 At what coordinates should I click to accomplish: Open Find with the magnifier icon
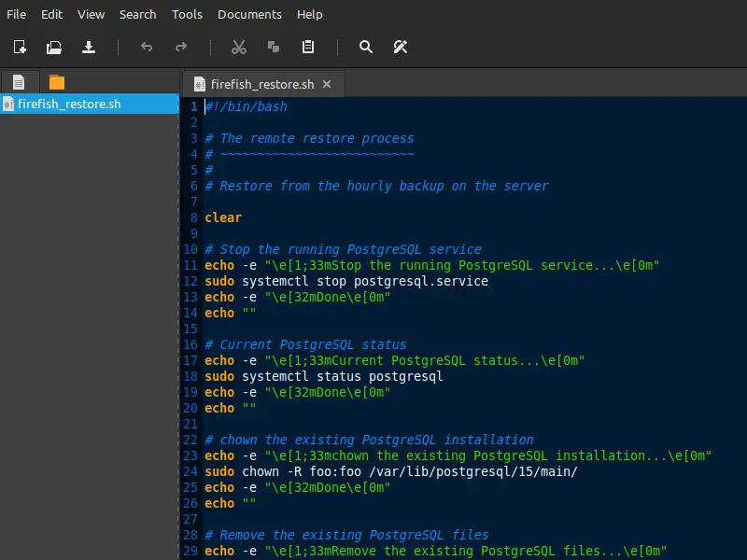(x=366, y=47)
